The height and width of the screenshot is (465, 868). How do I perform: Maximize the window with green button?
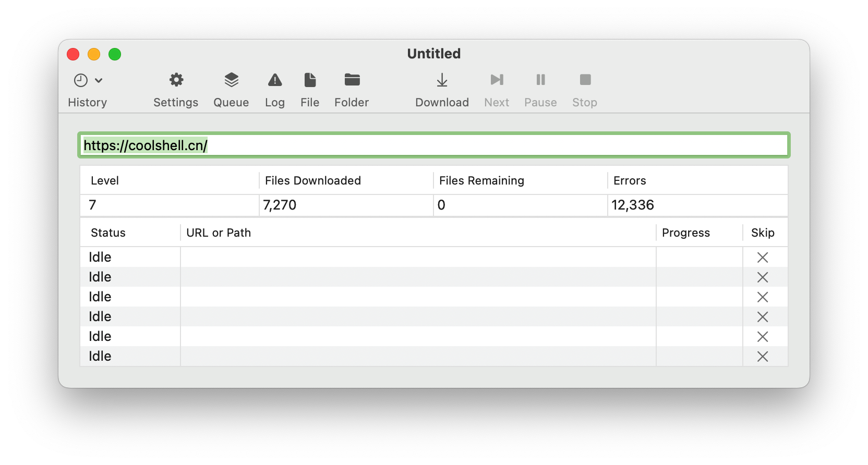115,54
